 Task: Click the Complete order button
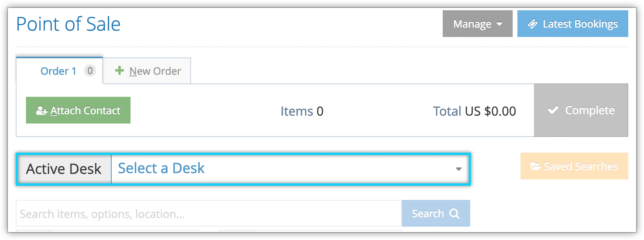[x=581, y=110]
